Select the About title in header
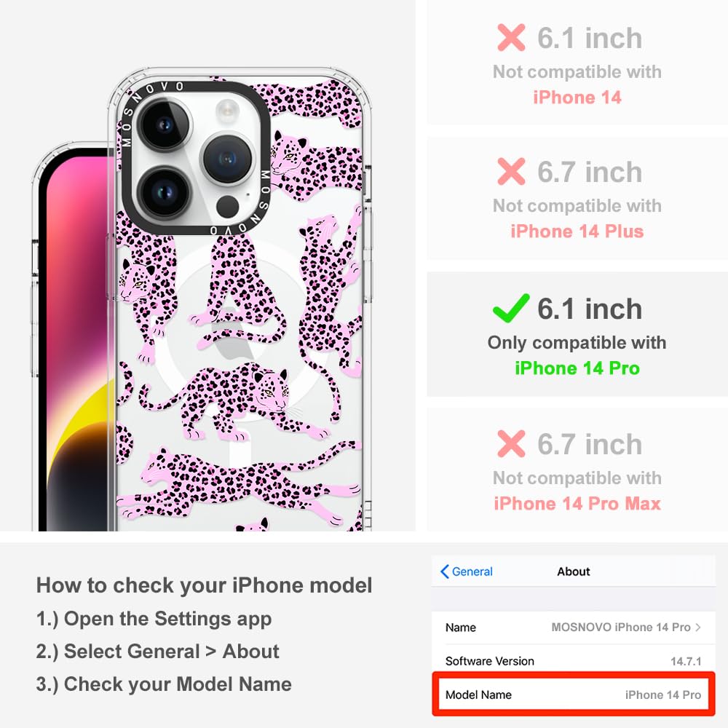Image resolution: width=728 pixels, height=728 pixels. pyautogui.click(x=574, y=571)
